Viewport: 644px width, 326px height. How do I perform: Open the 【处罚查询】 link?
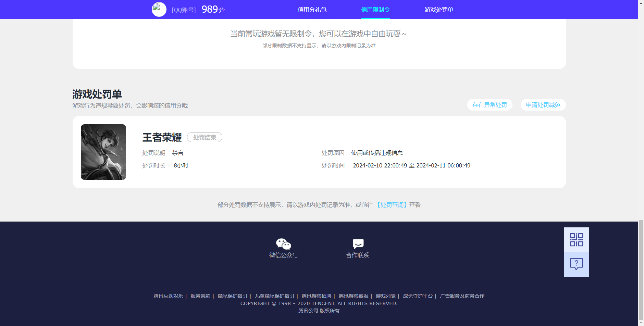[392, 205]
